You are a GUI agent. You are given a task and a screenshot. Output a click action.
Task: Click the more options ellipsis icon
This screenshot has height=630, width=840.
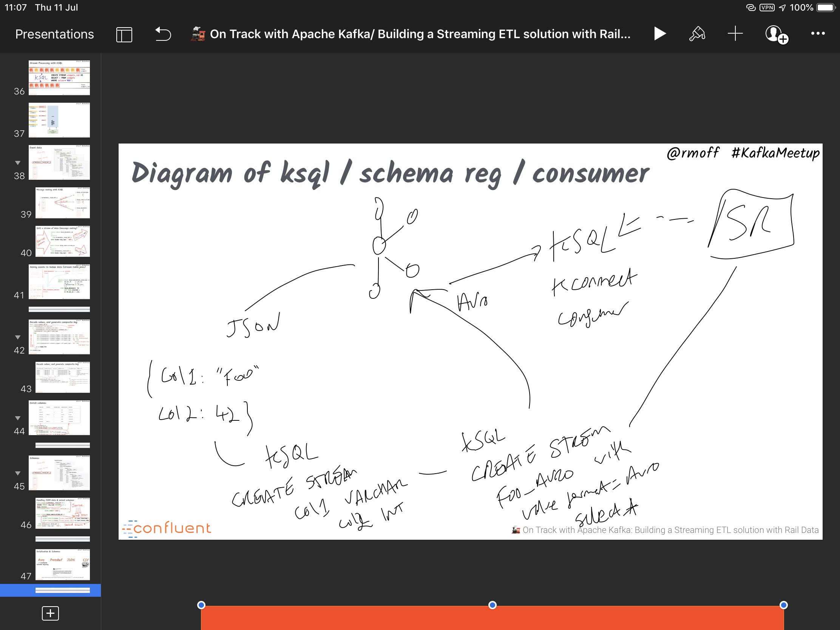[x=818, y=33]
